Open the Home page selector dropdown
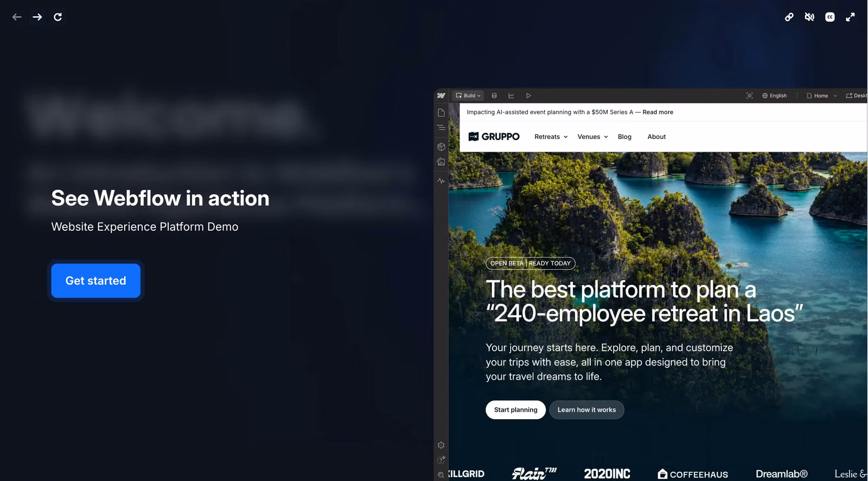868x481 pixels. pyautogui.click(x=821, y=96)
